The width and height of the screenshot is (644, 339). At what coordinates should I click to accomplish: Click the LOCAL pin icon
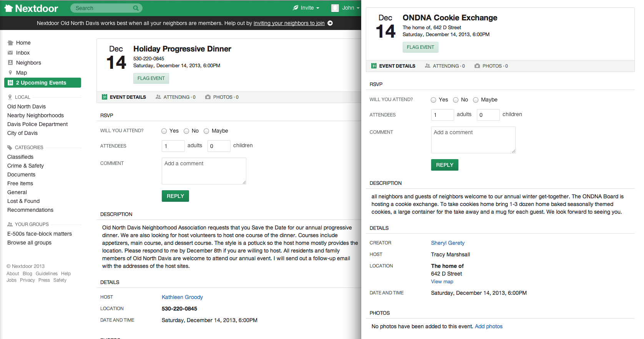10,97
